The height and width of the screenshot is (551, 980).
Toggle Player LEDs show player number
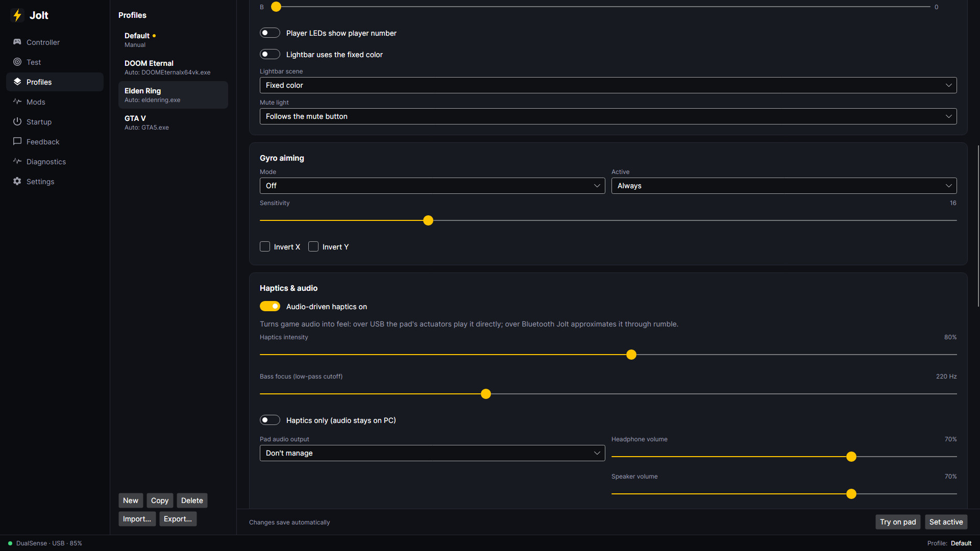click(x=270, y=33)
